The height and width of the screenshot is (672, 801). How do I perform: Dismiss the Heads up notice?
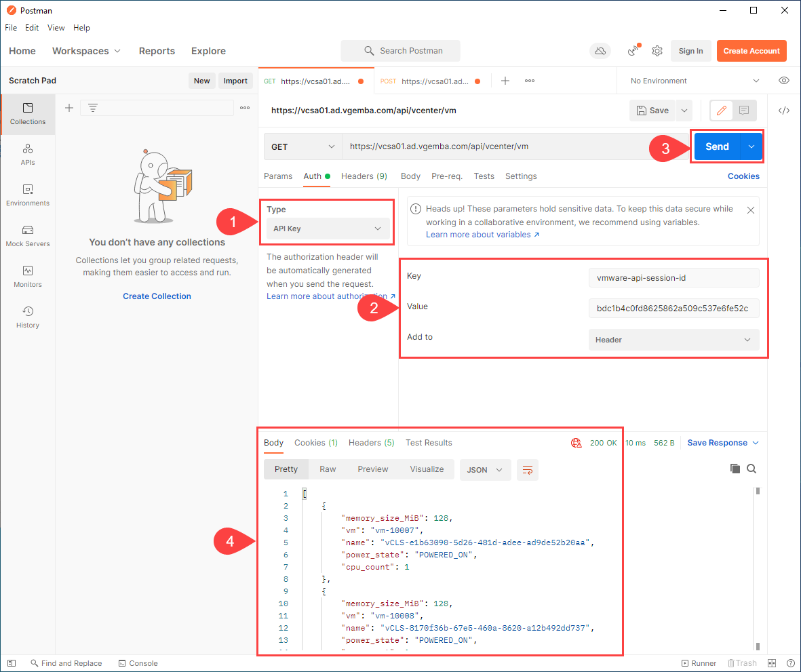tap(750, 210)
